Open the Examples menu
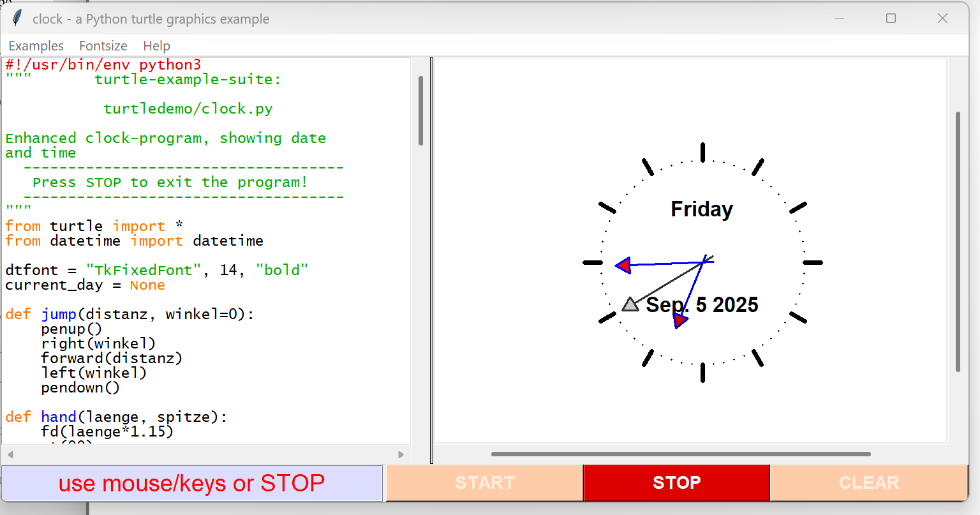Screen dimensions: 980x515 pos(36,46)
